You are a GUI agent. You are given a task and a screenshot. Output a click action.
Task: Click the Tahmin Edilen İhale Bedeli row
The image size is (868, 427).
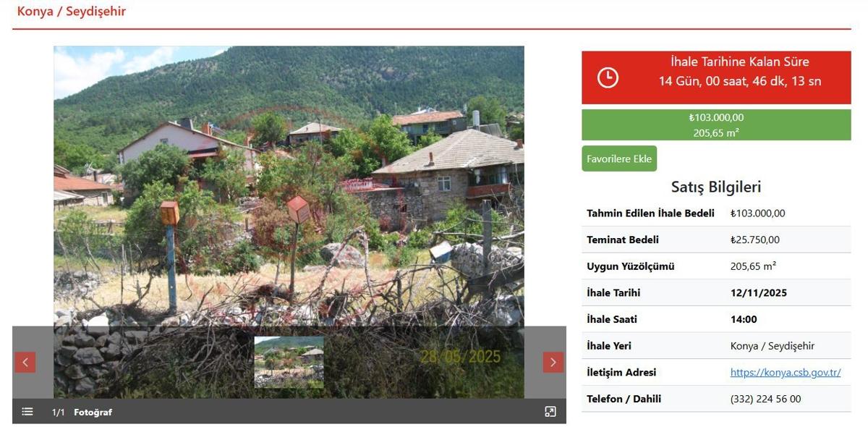coord(716,213)
